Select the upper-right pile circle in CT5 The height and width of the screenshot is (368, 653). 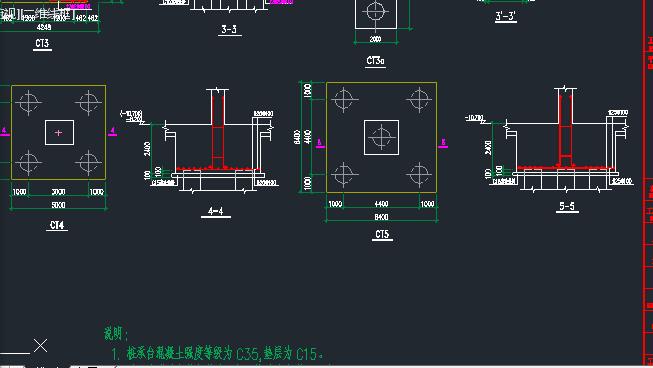419,100
